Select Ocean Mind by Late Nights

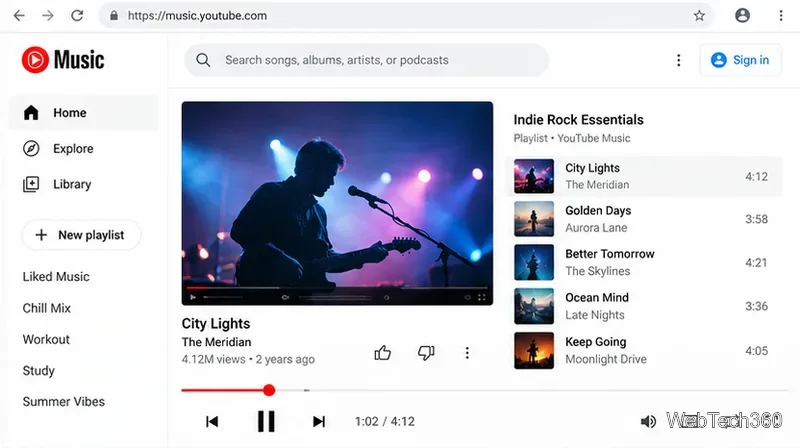point(644,306)
